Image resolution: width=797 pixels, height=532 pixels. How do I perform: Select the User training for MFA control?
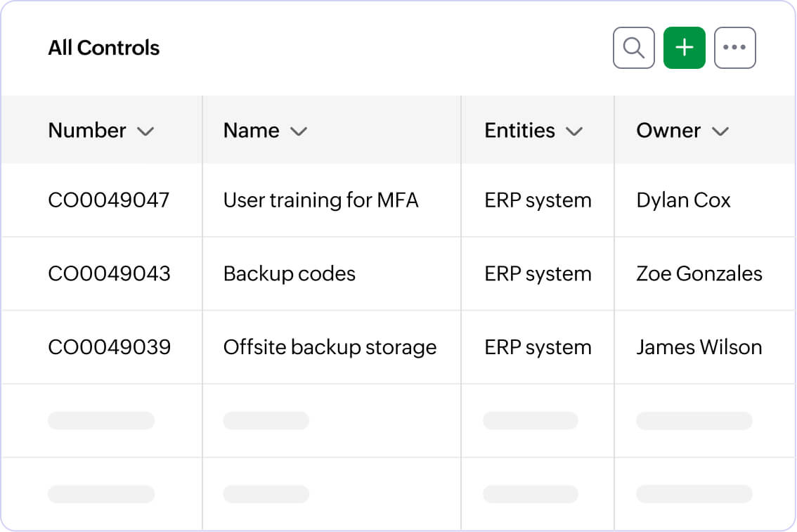320,200
